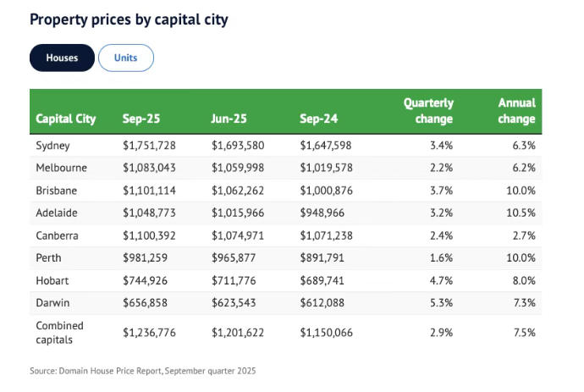Click the Annual change column header
Screen dimensions: 584x392
[516, 111]
